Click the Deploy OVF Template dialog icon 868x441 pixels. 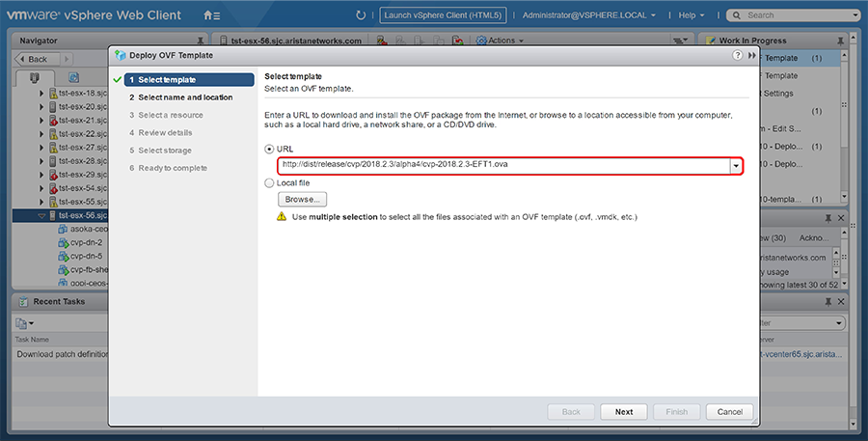pyautogui.click(x=121, y=55)
